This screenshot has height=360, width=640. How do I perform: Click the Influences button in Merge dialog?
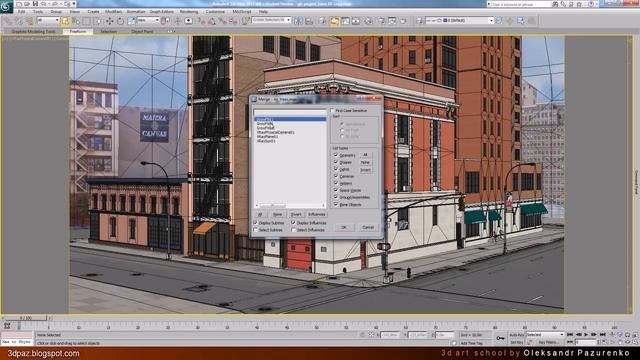tap(316, 214)
